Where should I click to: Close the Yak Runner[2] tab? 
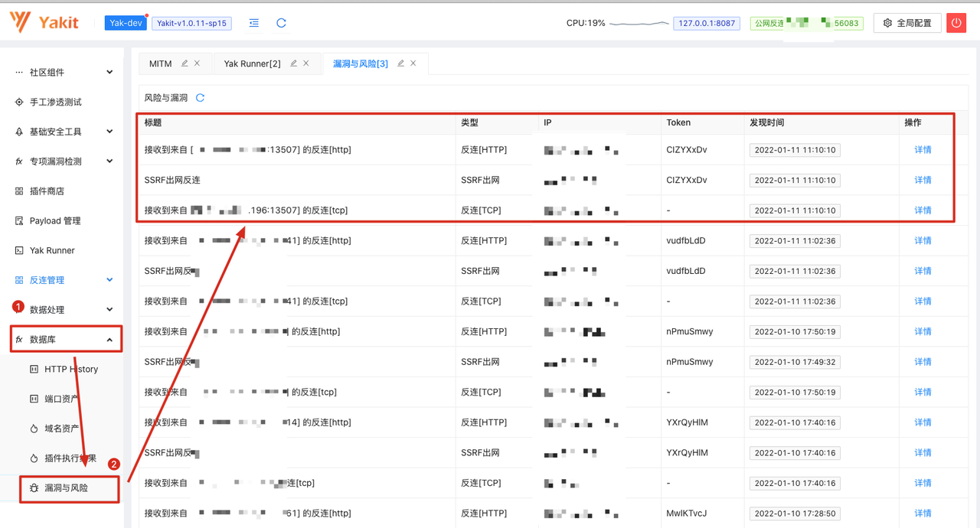(x=306, y=64)
